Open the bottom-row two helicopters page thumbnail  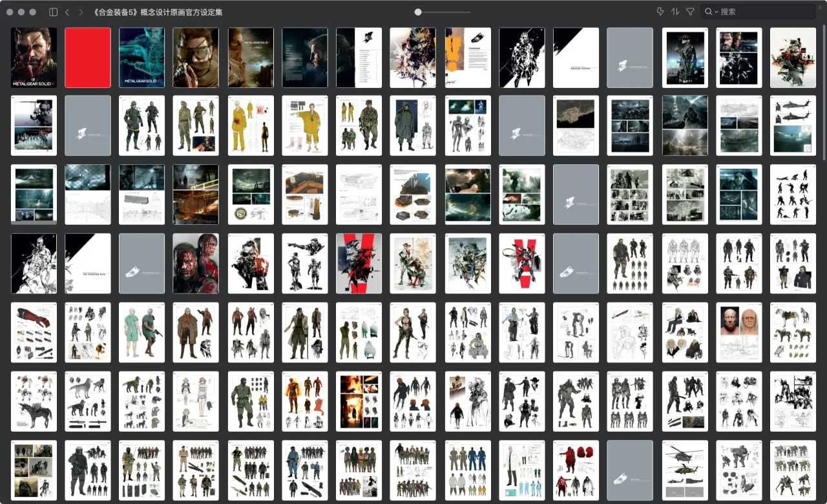684,470
